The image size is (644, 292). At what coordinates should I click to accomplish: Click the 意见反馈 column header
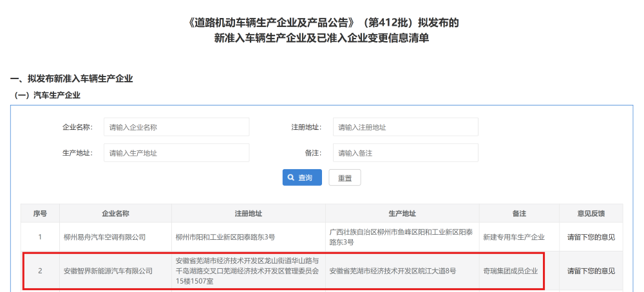pos(591,214)
